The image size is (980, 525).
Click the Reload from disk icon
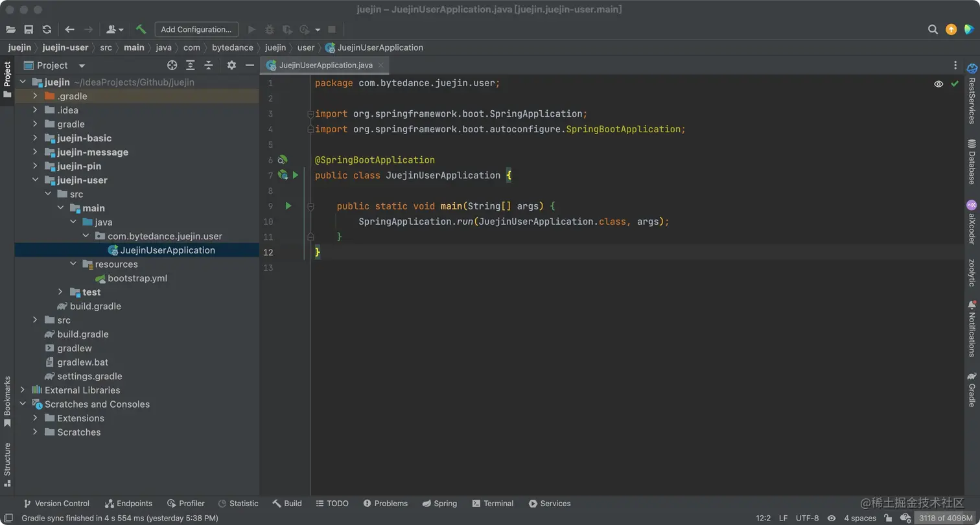tap(47, 29)
